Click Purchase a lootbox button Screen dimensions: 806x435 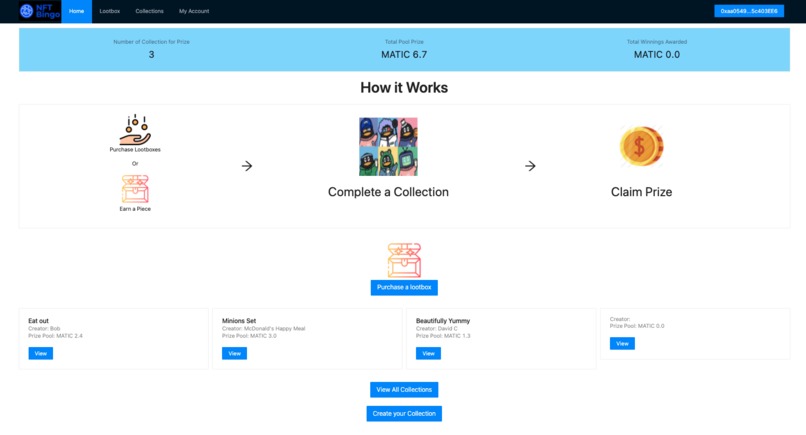pyautogui.click(x=404, y=287)
